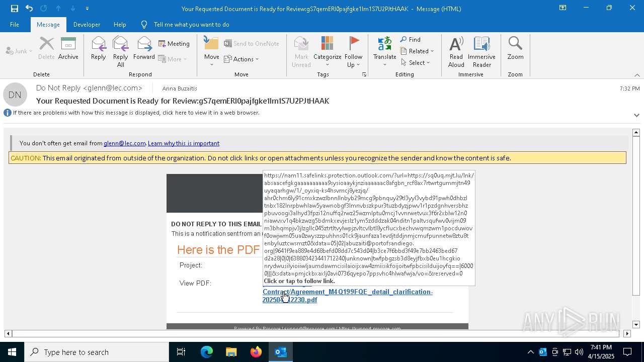Show hidden tray icons chevron
The width and height of the screenshot is (644, 362).
tap(530, 352)
